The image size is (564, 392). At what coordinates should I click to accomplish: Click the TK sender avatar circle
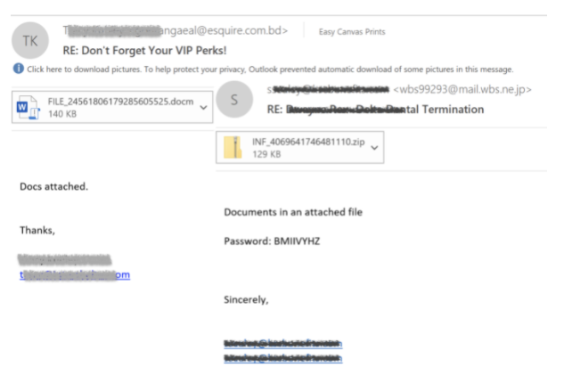[30, 41]
